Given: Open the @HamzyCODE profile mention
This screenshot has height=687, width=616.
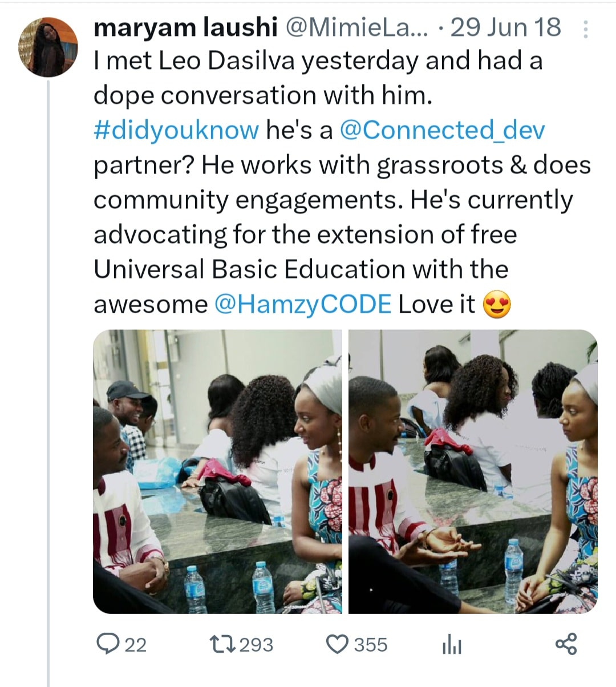Looking at the screenshot, I should pyautogui.click(x=303, y=304).
